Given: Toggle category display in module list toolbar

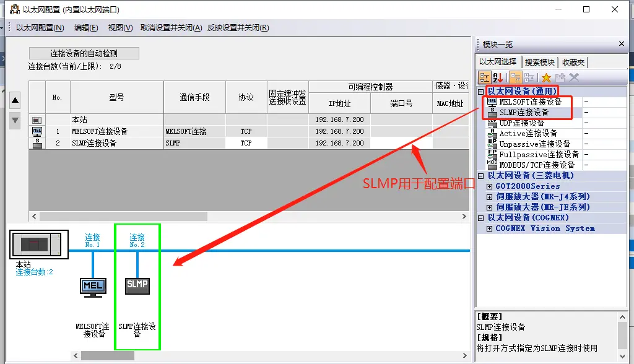Looking at the screenshot, I should 484,77.
